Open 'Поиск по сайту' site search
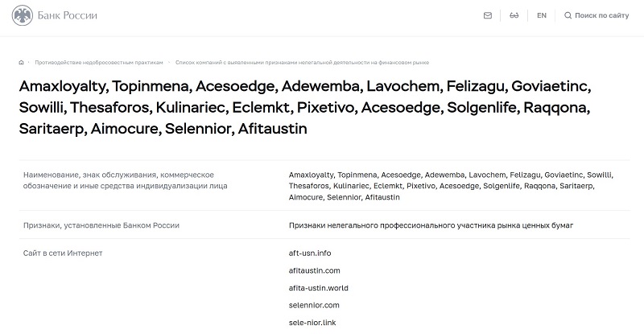 pos(602,15)
